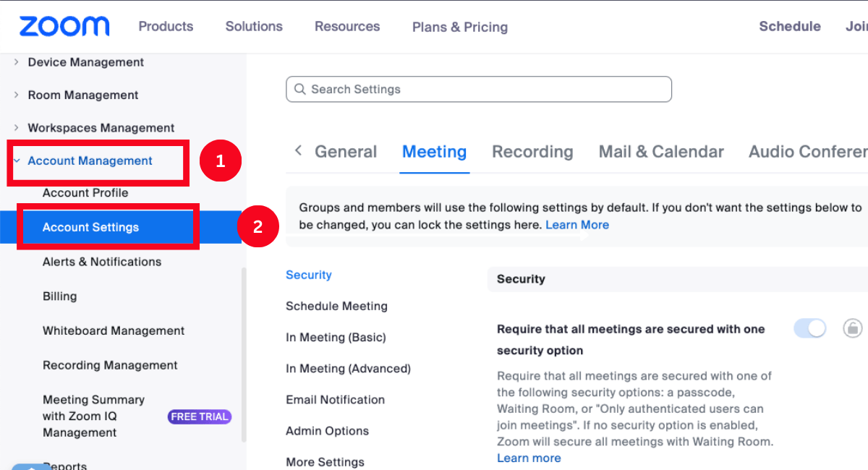Toggle require meetings secured option
The image size is (868, 470).
pos(810,328)
